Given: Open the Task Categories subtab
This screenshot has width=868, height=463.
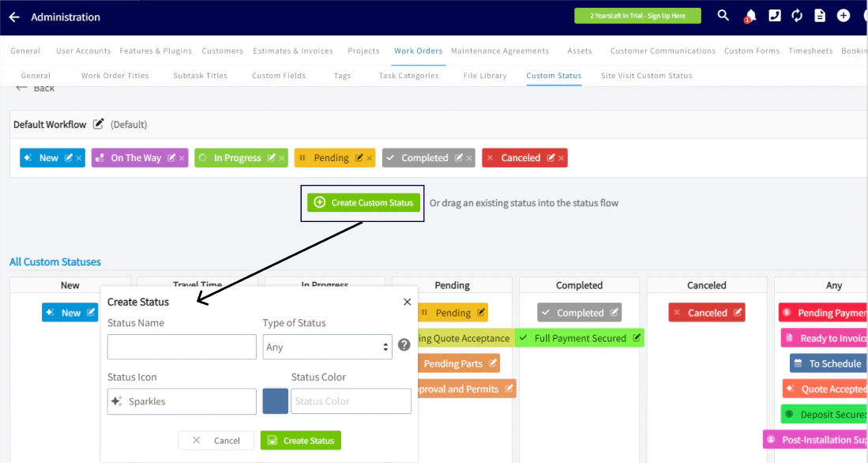Looking at the screenshot, I should tap(408, 75).
